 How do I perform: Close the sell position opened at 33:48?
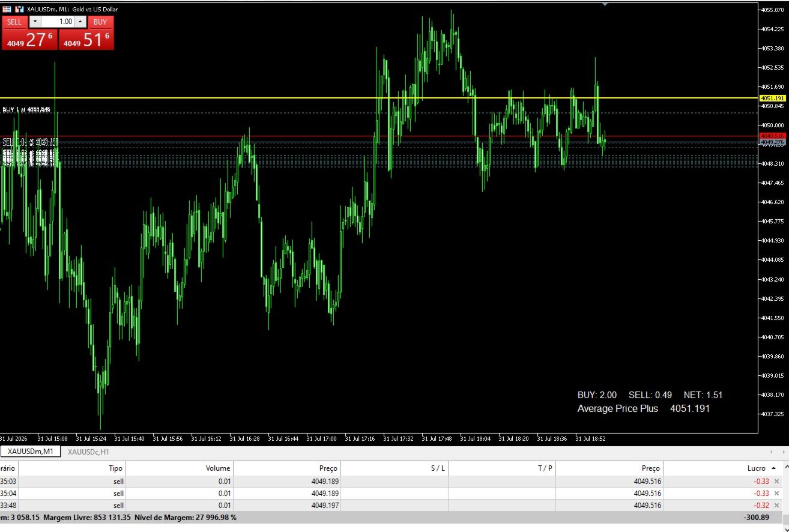click(x=776, y=506)
